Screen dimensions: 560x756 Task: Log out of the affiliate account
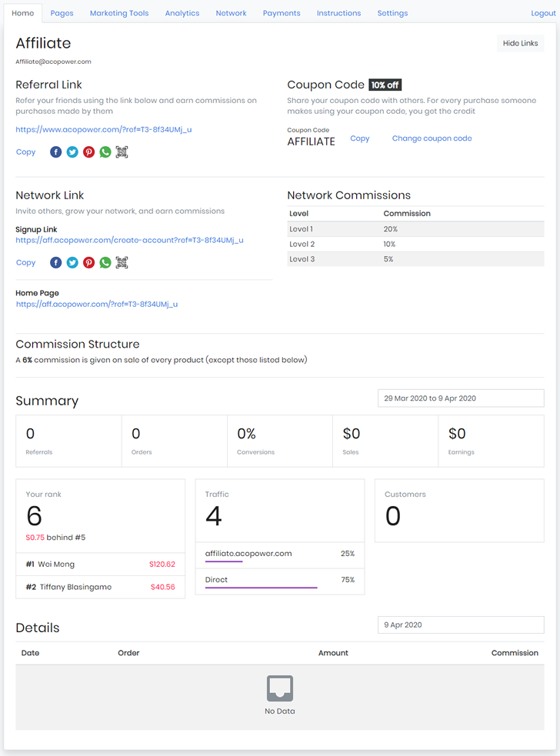[543, 13]
